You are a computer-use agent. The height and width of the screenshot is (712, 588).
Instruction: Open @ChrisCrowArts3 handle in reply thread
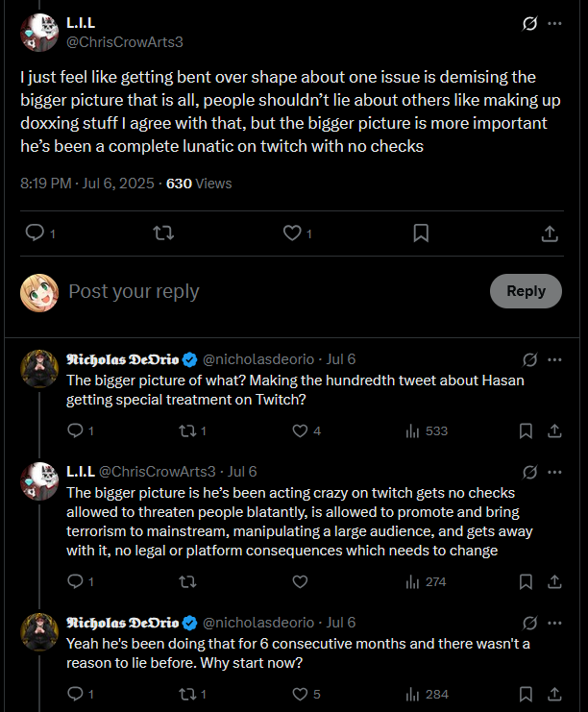158,472
